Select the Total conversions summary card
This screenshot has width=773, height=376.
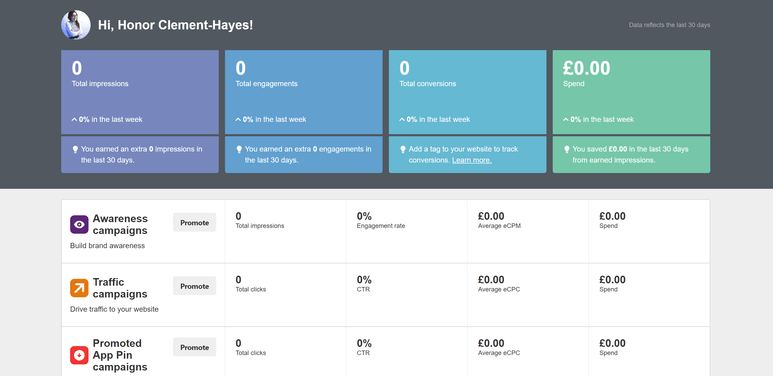(467, 92)
